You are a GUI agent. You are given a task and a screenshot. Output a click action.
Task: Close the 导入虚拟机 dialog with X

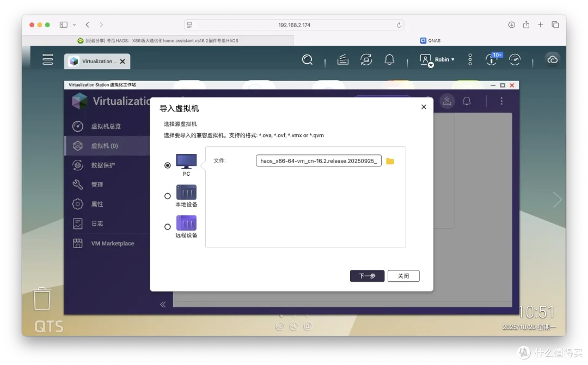tap(424, 107)
